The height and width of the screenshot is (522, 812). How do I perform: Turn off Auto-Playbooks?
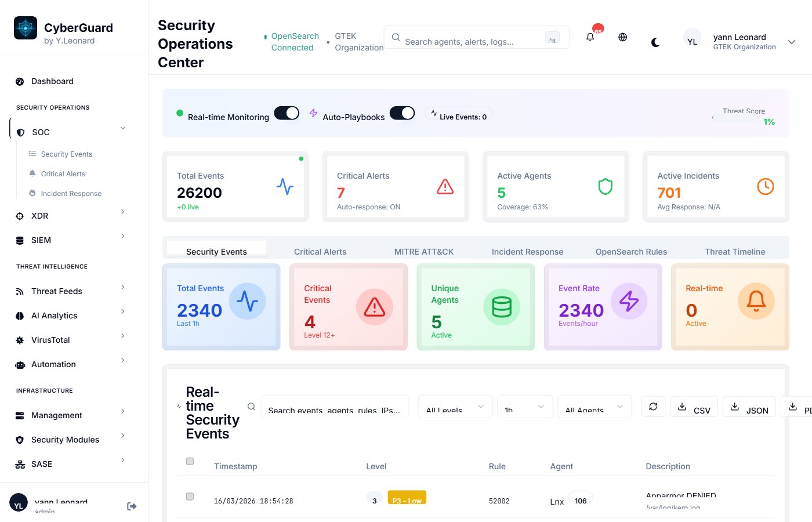403,113
